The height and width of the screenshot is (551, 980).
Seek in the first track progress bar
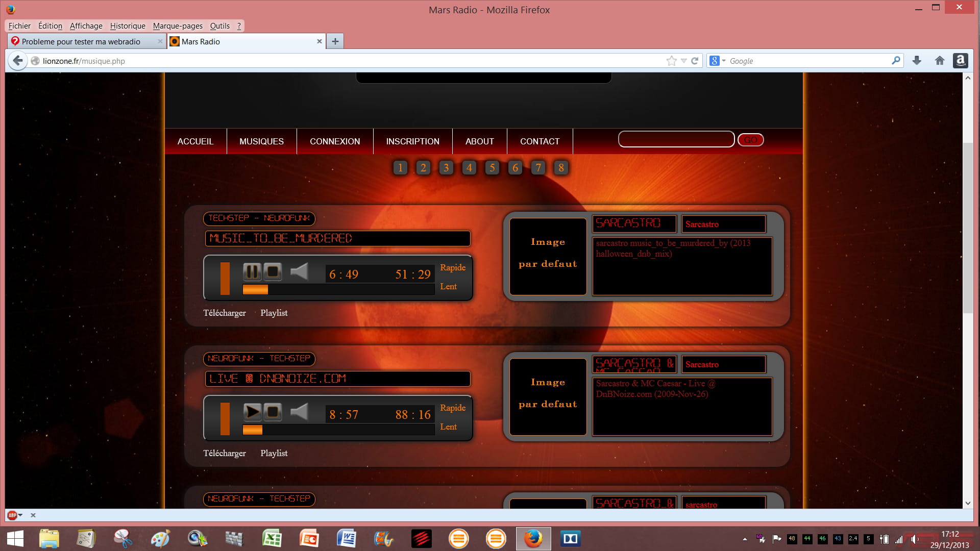coord(338,290)
